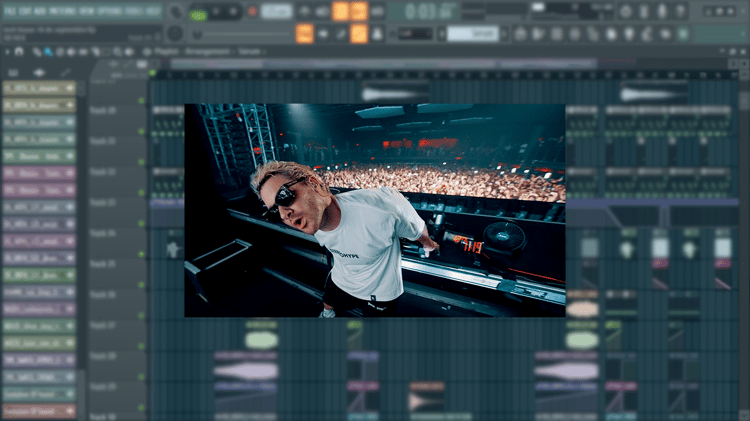Select the Mute tool in the playlist toolbar
The image size is (750, 421).
pos(72,52)
